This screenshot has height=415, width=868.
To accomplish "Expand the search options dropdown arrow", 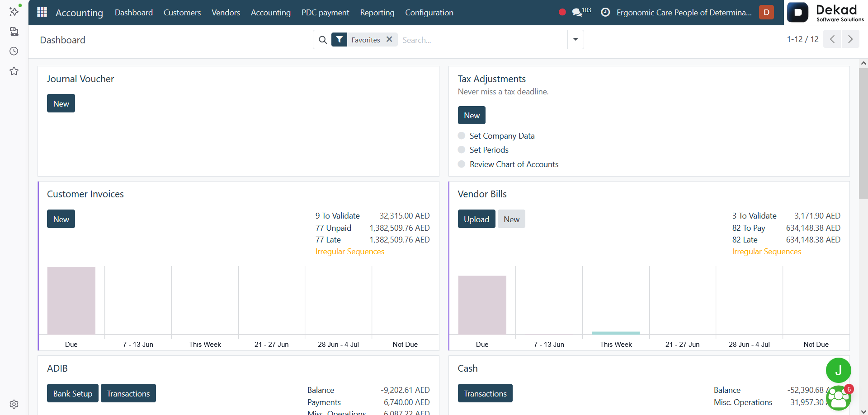I will pyautogui.click(x=576, y=39).
